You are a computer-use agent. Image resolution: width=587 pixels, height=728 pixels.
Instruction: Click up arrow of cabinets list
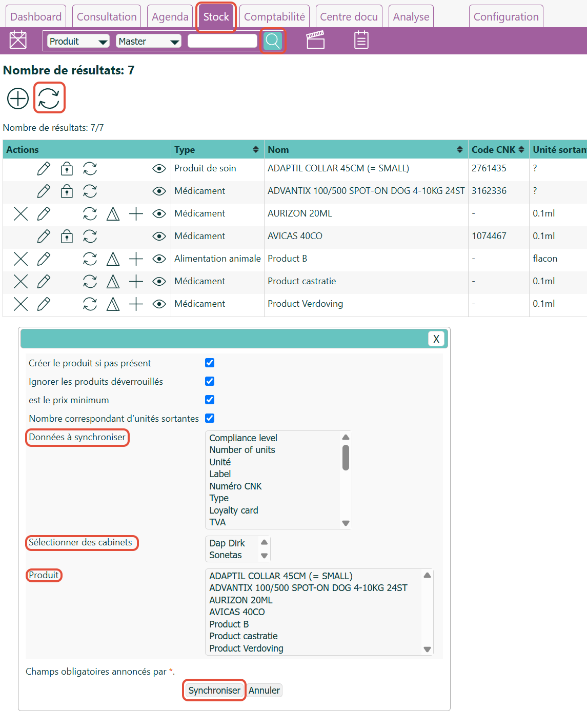point(265,542)
